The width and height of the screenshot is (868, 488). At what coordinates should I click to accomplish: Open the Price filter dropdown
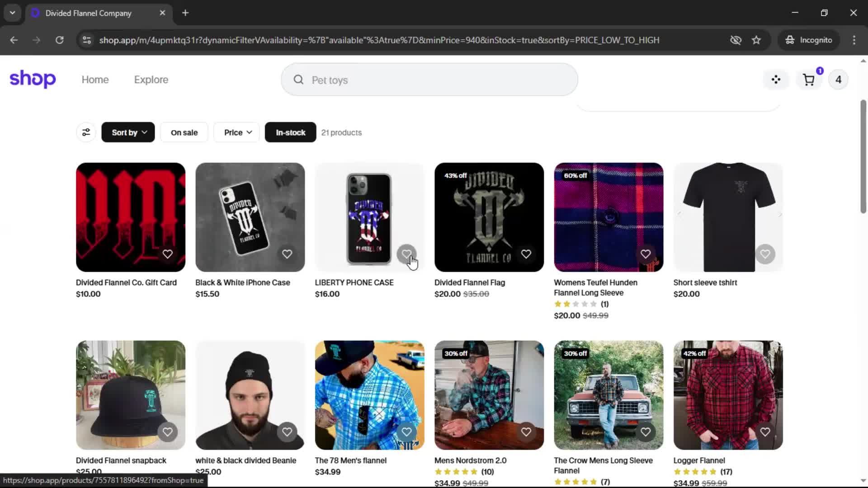238,132
